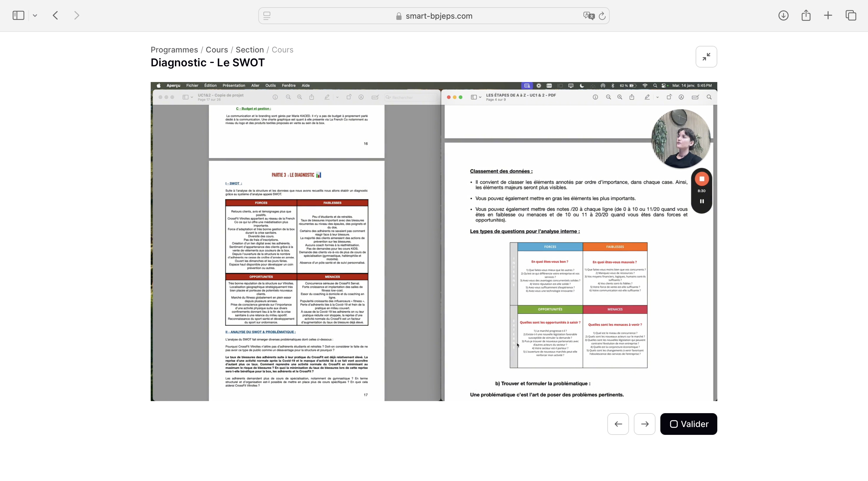Open the Programmes breadcrumb link
868x481 pixels.
tap(174, 50)
